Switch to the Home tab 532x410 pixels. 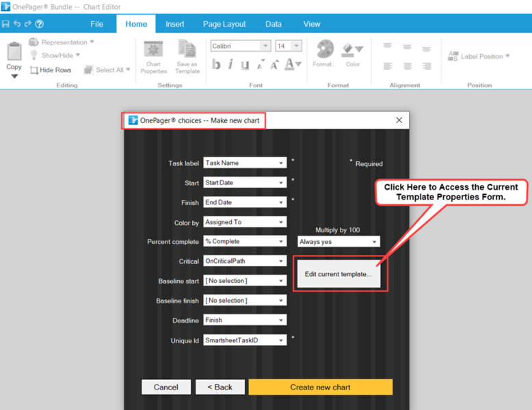(136, 24)
